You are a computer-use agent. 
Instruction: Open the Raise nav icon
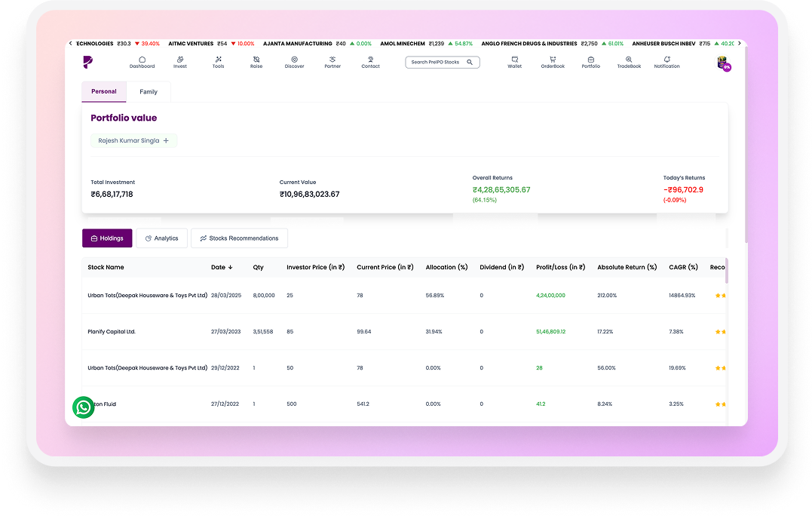(256, 60)
